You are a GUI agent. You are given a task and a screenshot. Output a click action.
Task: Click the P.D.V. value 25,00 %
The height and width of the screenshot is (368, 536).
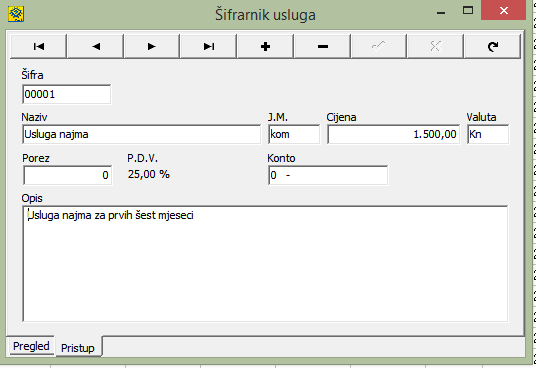tap(149, 174)
